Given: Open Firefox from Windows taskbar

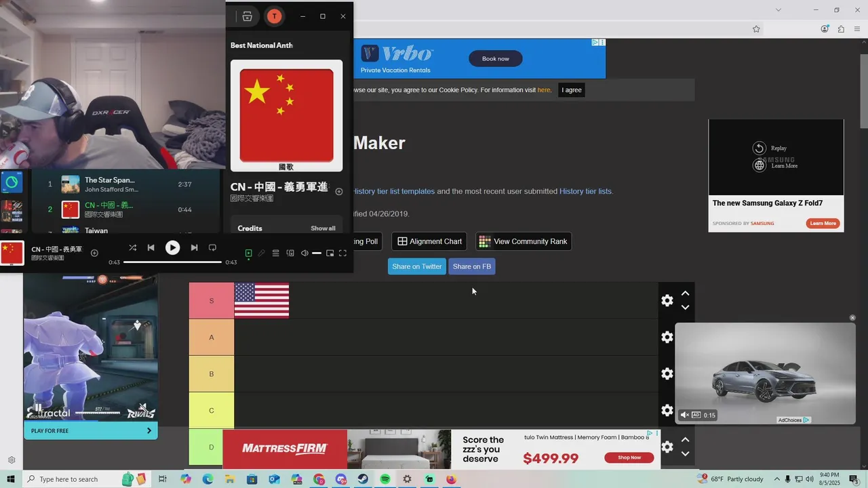Looking at the screenshot, I should (452, 479).
